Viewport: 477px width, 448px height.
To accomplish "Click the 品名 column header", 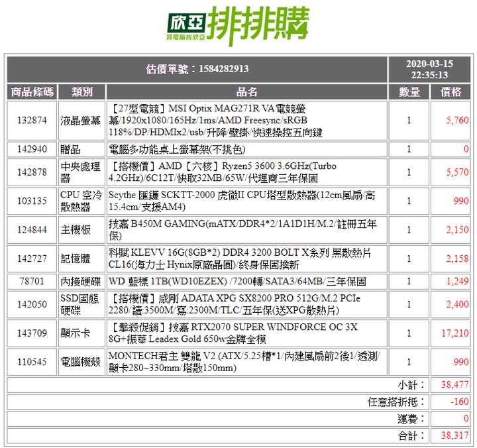I will pyautogui.click(x=246, y=92).
